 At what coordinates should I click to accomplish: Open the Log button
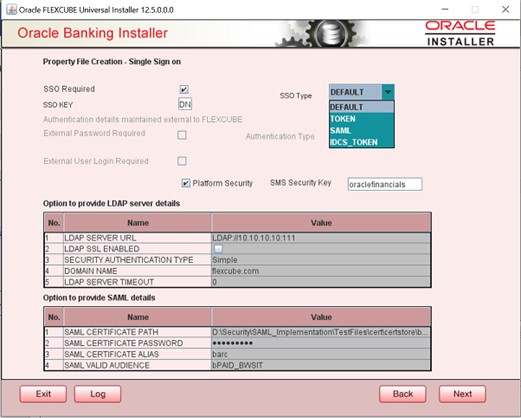point(98,394)
